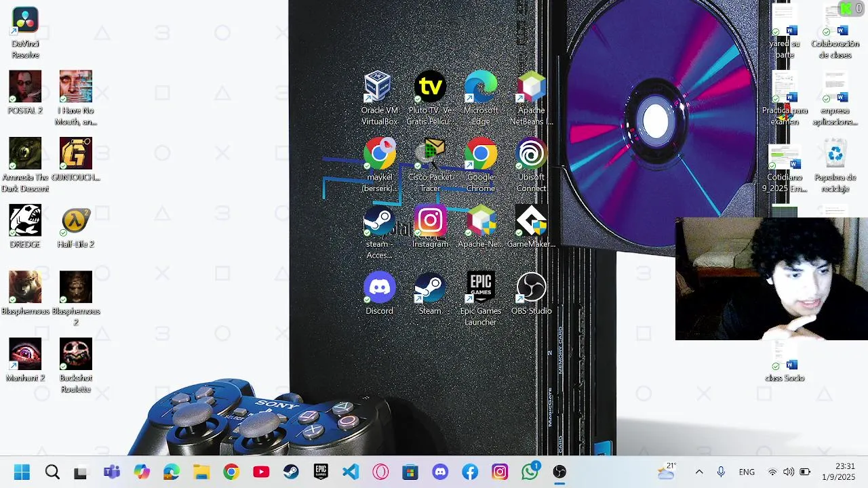Open Copilot from the taskbar
Image resolution: width=868 pixels, height=488 pixels.
[x=142, y=472]
